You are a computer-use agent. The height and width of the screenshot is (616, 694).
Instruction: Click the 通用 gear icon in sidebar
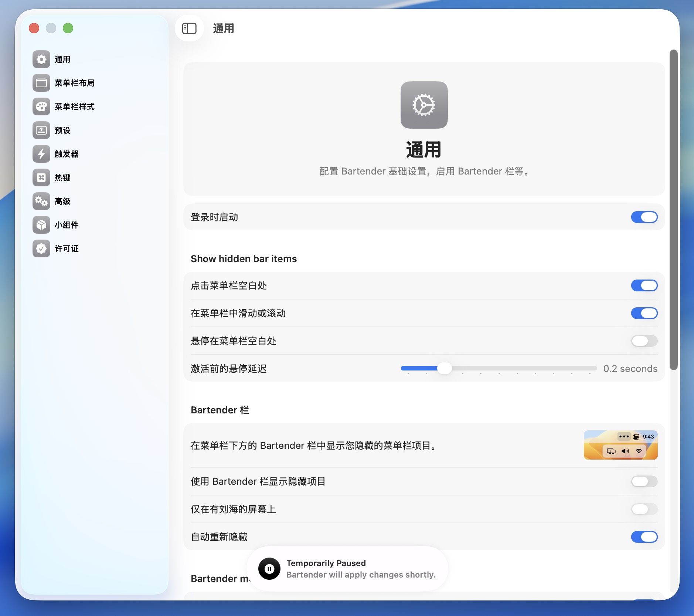41,59
